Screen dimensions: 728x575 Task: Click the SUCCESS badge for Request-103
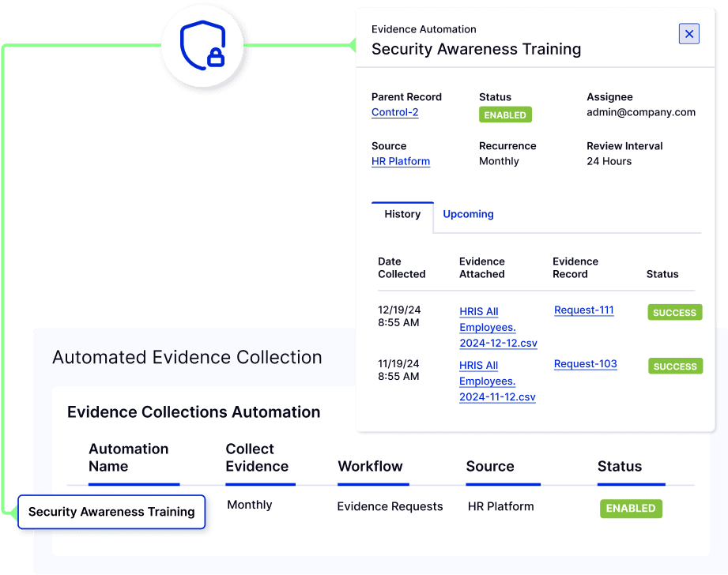pos(674,366)
